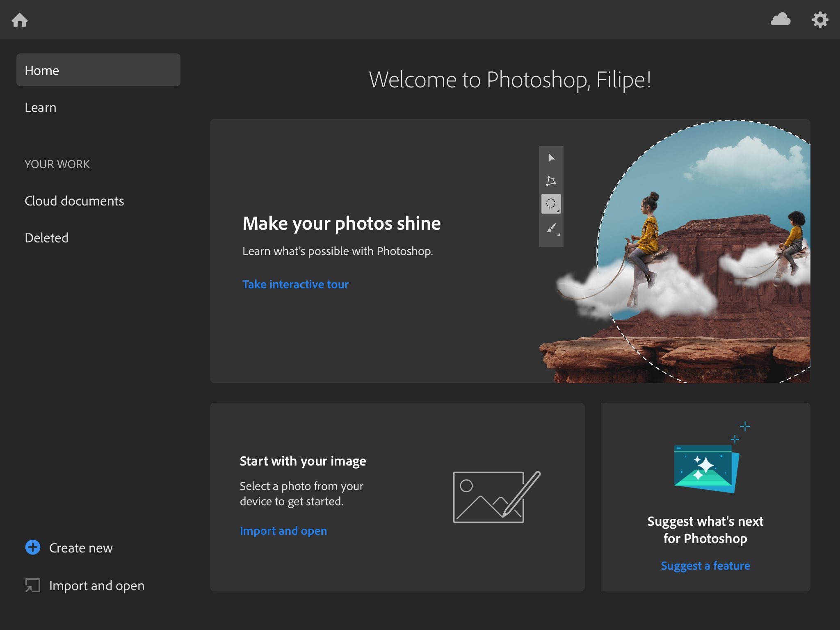Click the image-with-pencil illustration

(x=496, y=497)
